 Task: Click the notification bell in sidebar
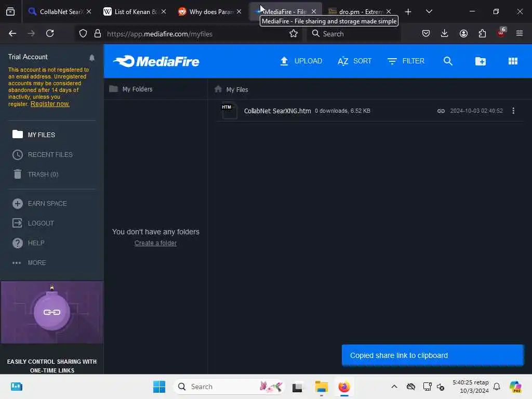[92, 58]
